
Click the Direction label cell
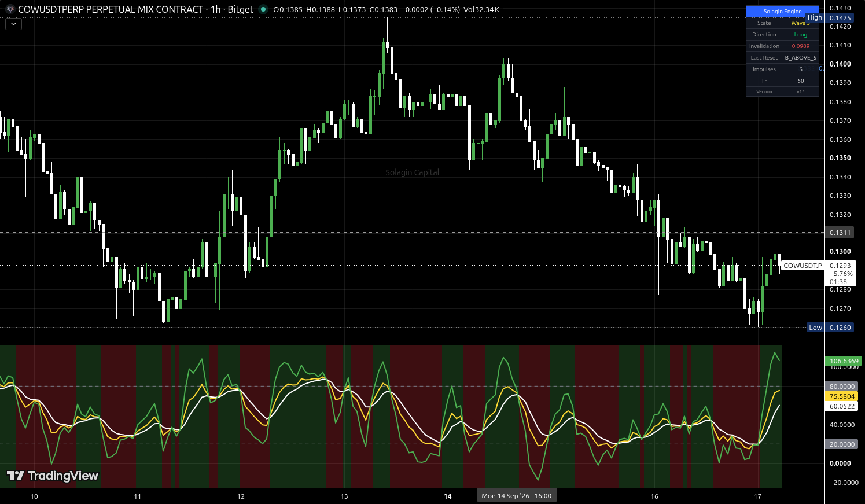point(764,35)
